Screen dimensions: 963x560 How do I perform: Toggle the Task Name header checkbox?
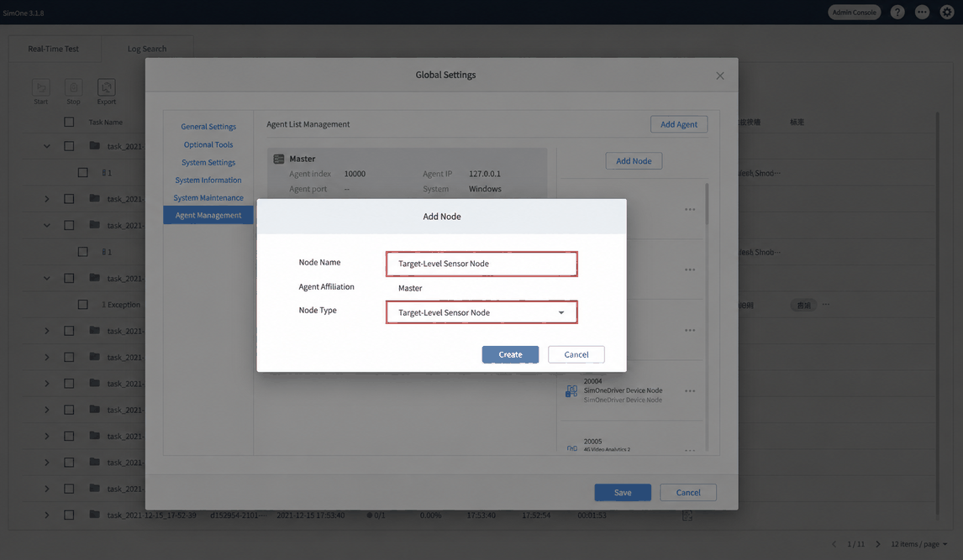click(69, 122)
